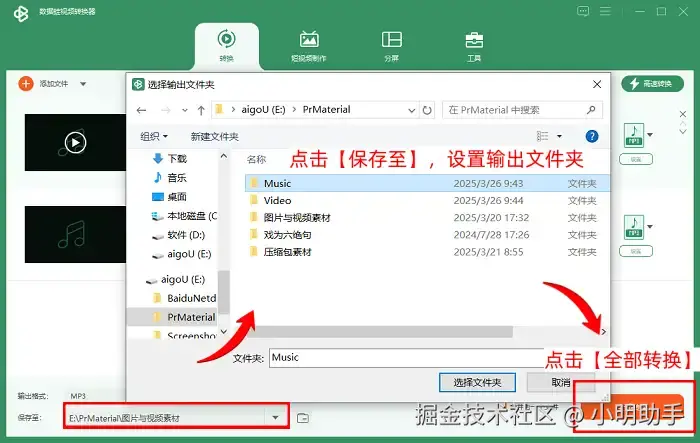Select BaiduNetd folder in tree
This screenshot has height=443, width=700.
(x=191, y=298)
